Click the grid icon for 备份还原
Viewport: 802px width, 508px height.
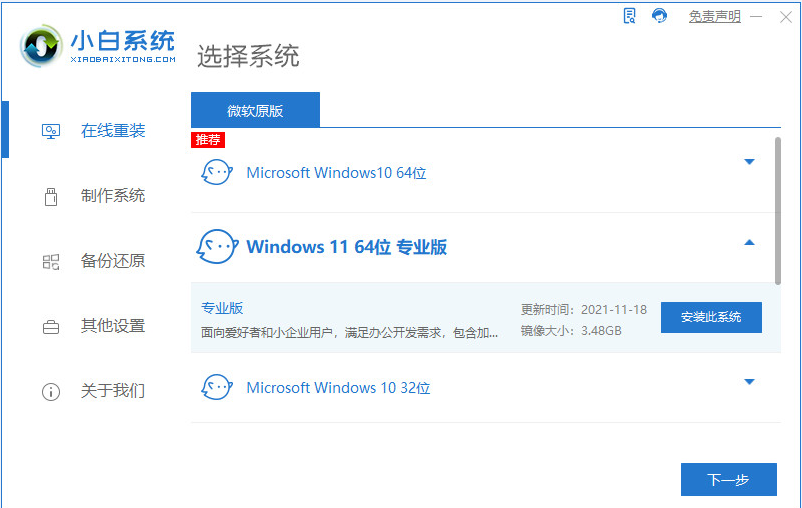(x=51, y=262)
